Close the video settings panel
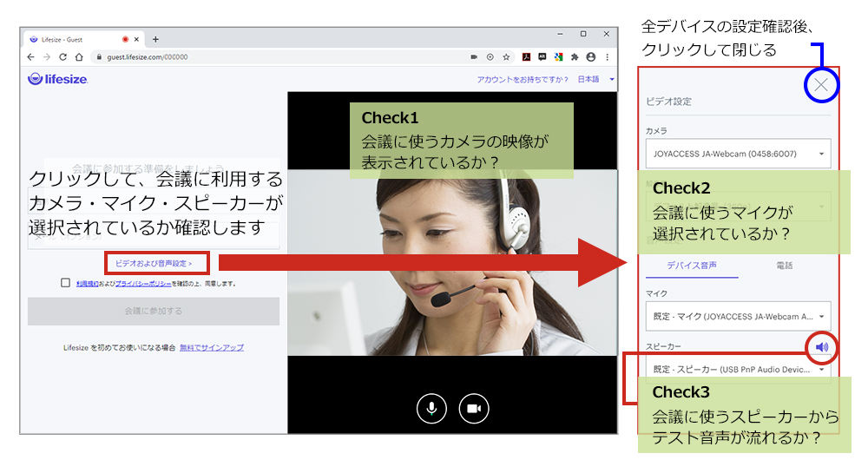 coord(821,85)
